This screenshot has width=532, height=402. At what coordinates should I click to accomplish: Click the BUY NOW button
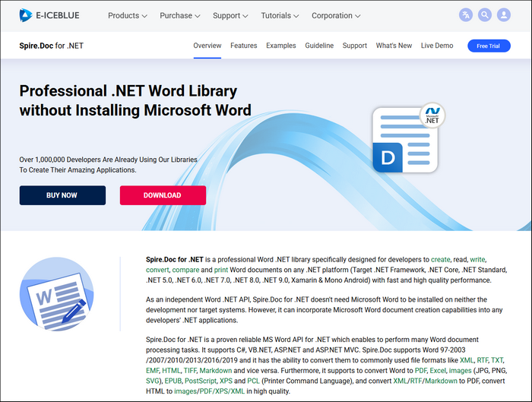[x=62, y=195]
